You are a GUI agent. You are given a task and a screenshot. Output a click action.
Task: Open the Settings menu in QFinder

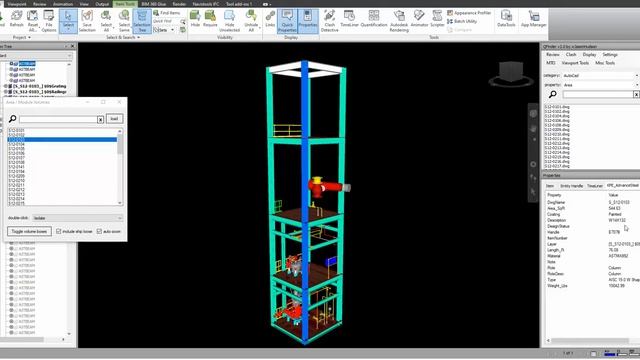(610, 55)
